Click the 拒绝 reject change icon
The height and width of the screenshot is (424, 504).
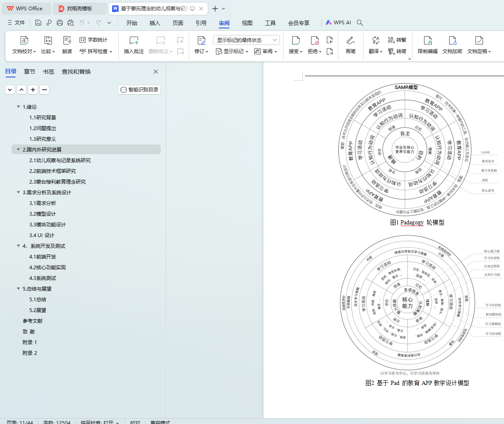pyautogui.click(x=315, y=40)
